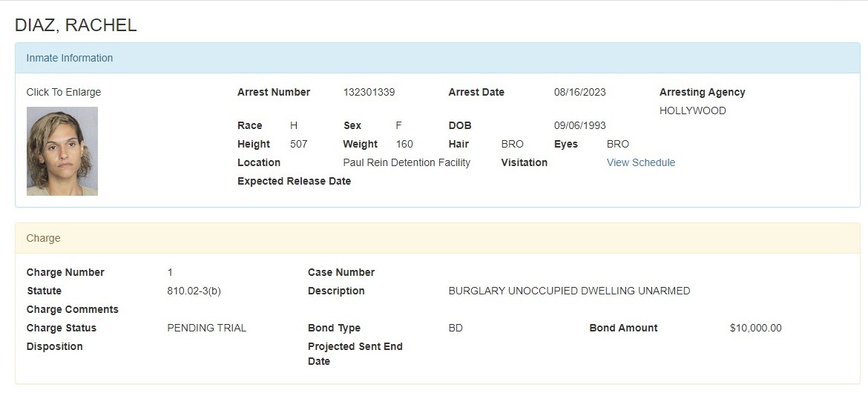Image resolution: width=868 pixels, height=393 pixels.
Task: Click the statute number 810.02-3(b)
Action: [194, 291]
